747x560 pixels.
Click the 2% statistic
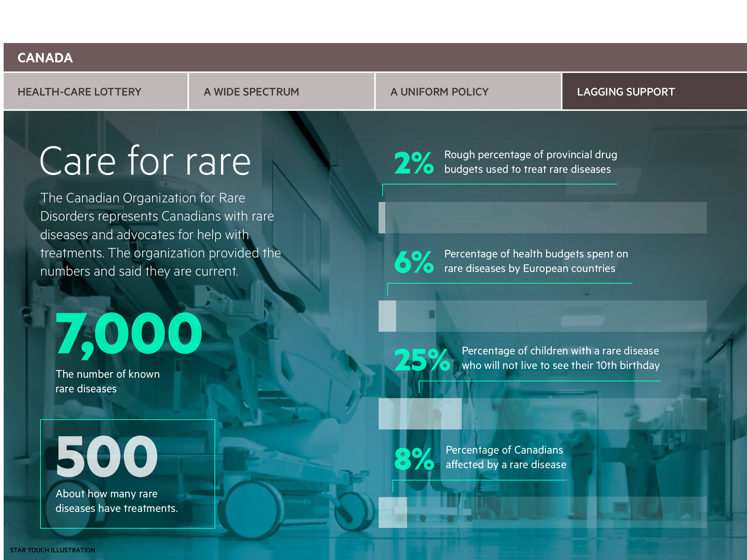(414, 163)
